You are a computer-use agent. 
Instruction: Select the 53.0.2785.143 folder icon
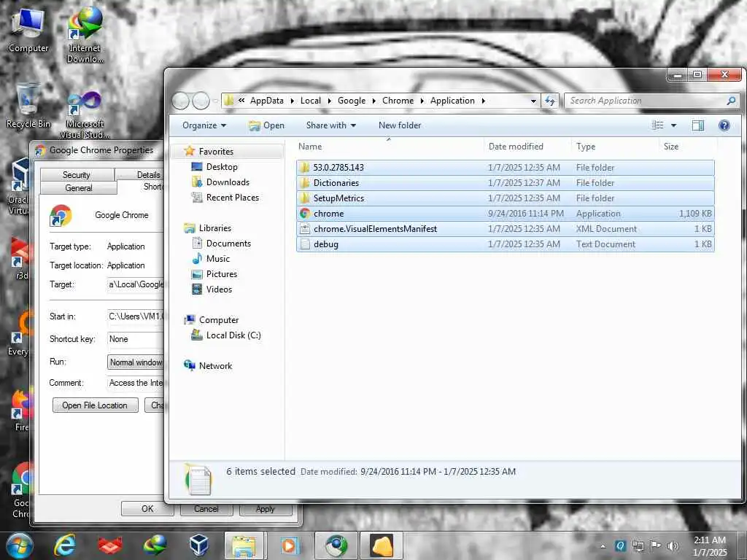click(305, 168)
